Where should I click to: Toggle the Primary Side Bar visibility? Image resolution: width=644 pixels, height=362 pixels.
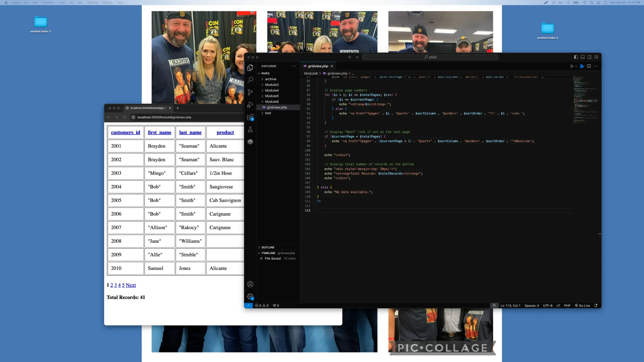pyautogui.click(x=576, y=57)
